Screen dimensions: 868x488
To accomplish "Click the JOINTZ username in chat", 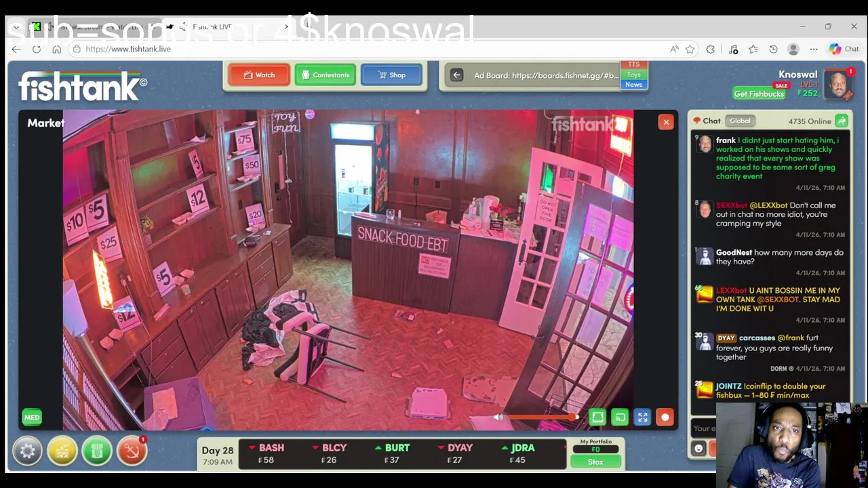I will 728,386.
